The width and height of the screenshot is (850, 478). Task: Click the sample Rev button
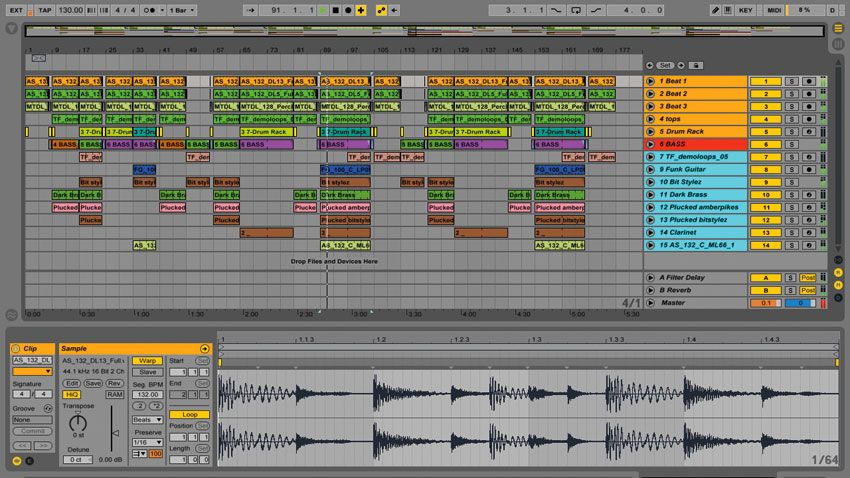click(x=114, y=383)
